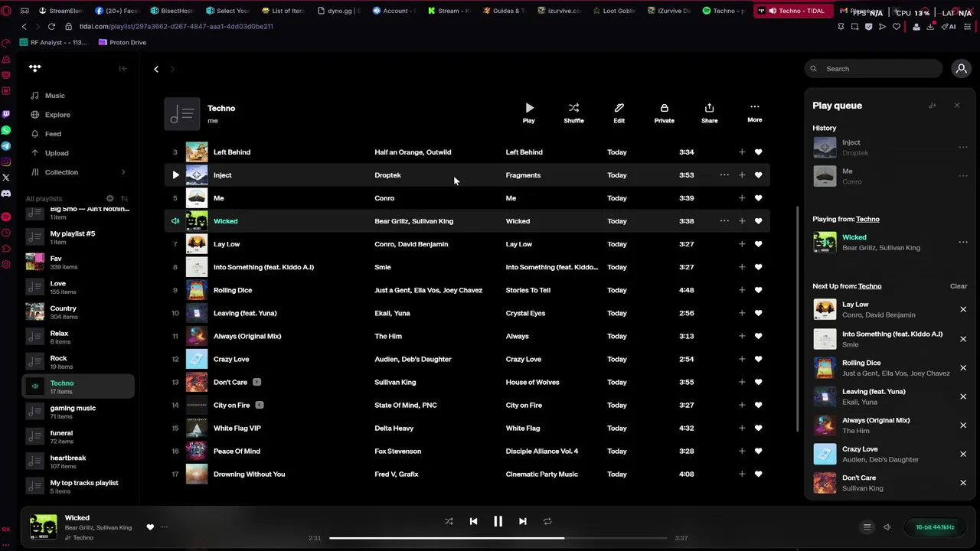This screenshot has height=551, width=980.
Task: Toggle shuffle in the player bar
Action: pos(449,521)
